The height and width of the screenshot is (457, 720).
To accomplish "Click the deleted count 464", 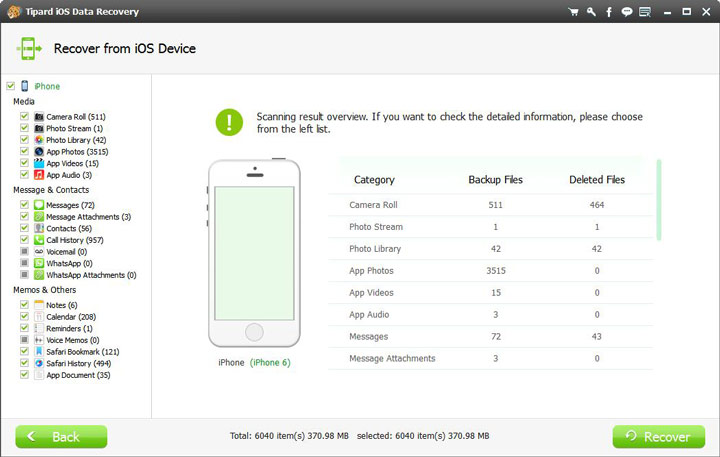I will point(597,205).
